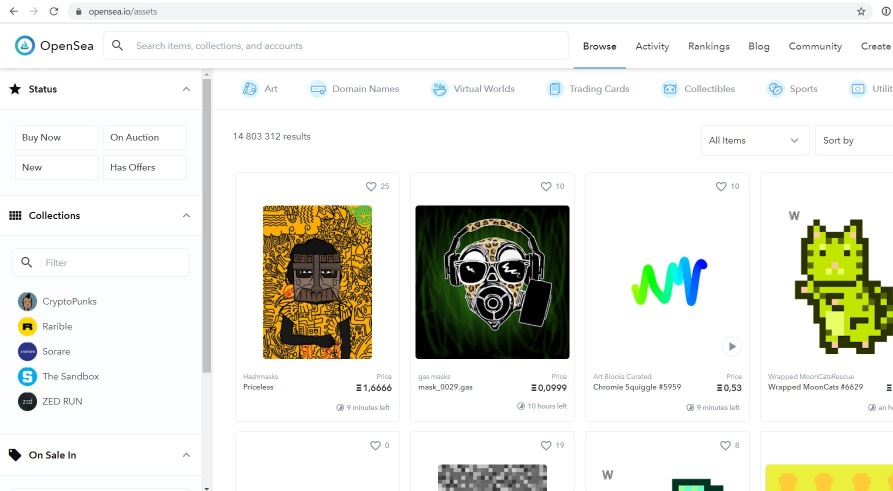This screenshot has width=893, height=491.
Task: Open the Chromie Squiggle #5959 title
Action: click(637, 387)
